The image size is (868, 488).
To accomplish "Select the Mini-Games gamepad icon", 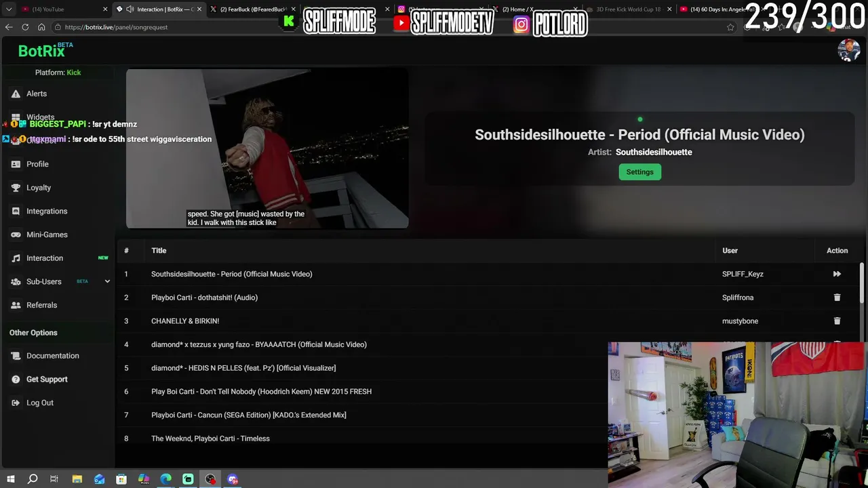I will [x=16, y=235].
